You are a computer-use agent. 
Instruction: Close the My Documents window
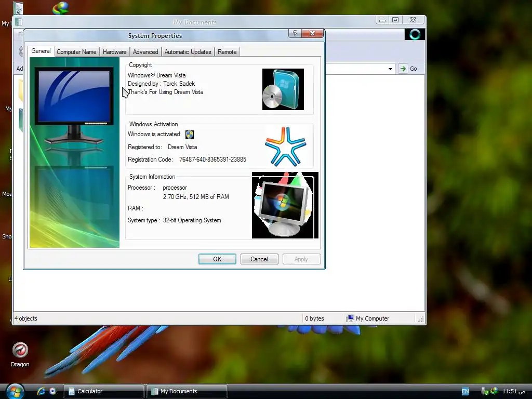click(x=413, y=20)
